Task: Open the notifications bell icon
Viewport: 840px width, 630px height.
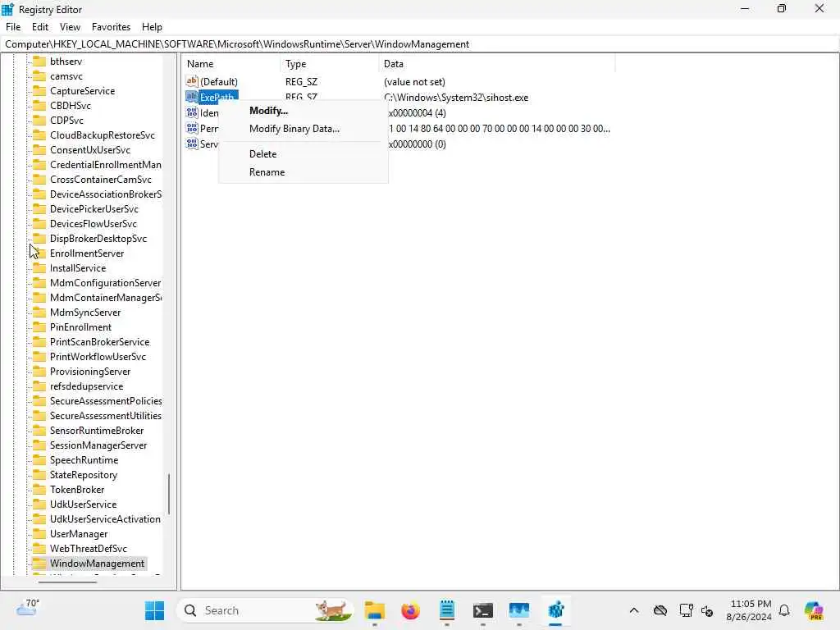Action: (784, 610)
